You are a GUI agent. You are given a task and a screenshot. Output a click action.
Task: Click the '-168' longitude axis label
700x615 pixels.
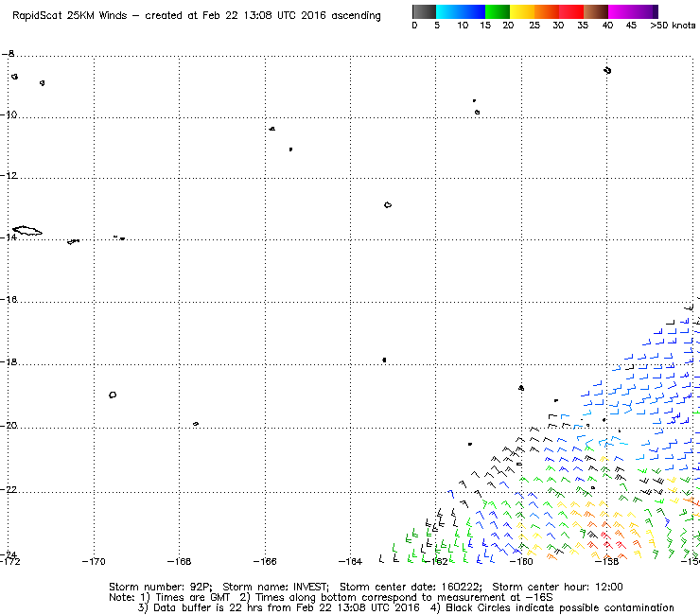[179, 562]
